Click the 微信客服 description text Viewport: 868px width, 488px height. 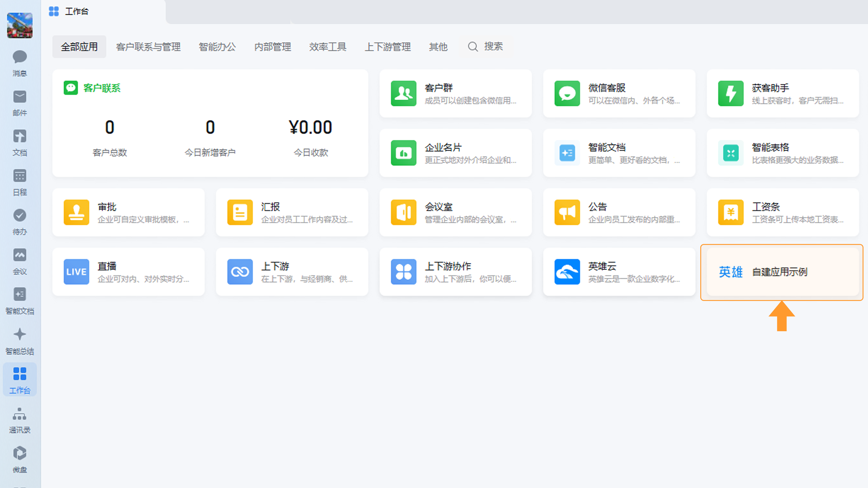(x=634, y=100)
